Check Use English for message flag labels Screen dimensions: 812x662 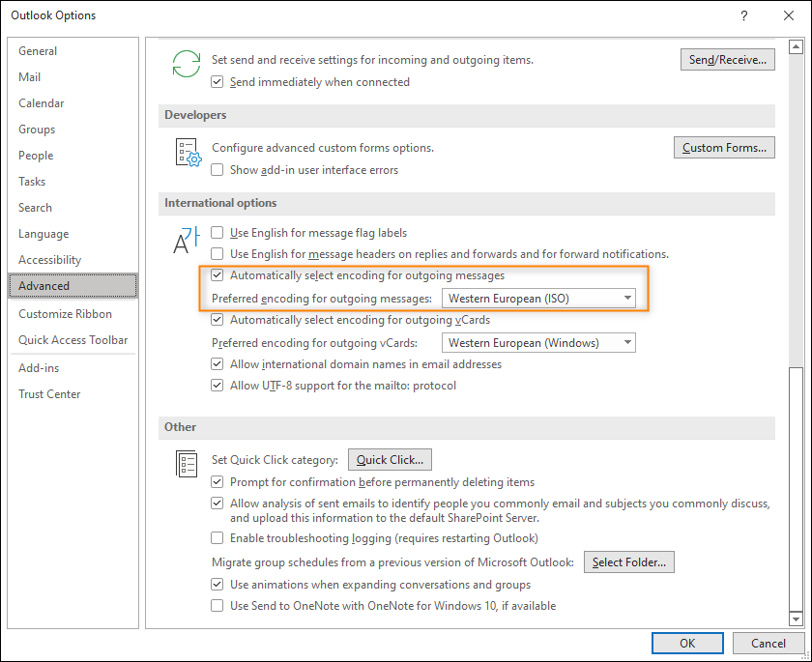coord(217,233)
